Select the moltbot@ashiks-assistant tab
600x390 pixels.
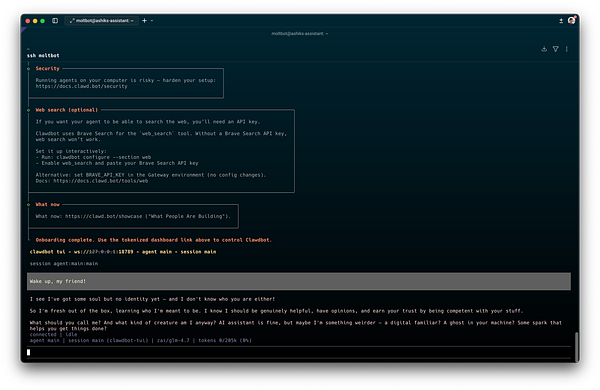[102, 21]
